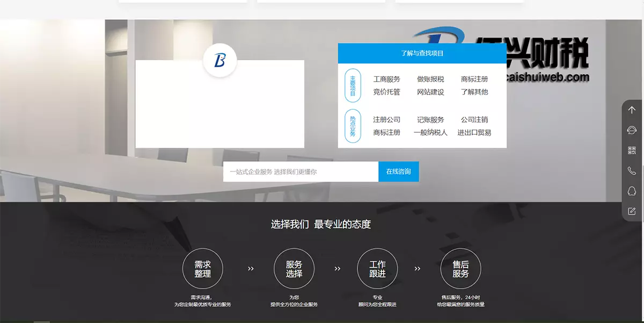The width and height of the screenshot is (644, 323).
Task: Open the 工商服务 link
Action: pyautogui.click(x=387, y=79)
